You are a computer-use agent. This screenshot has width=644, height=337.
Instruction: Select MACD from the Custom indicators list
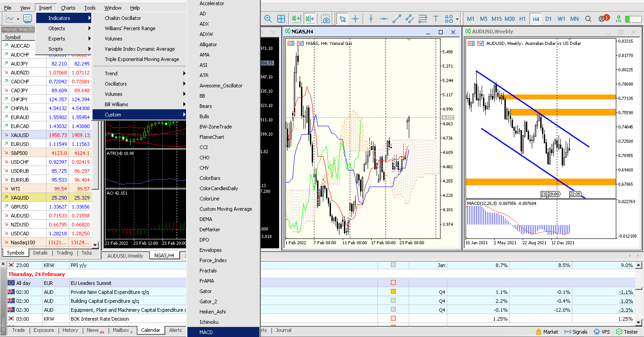pyautogui.click(x=206, y=332)
